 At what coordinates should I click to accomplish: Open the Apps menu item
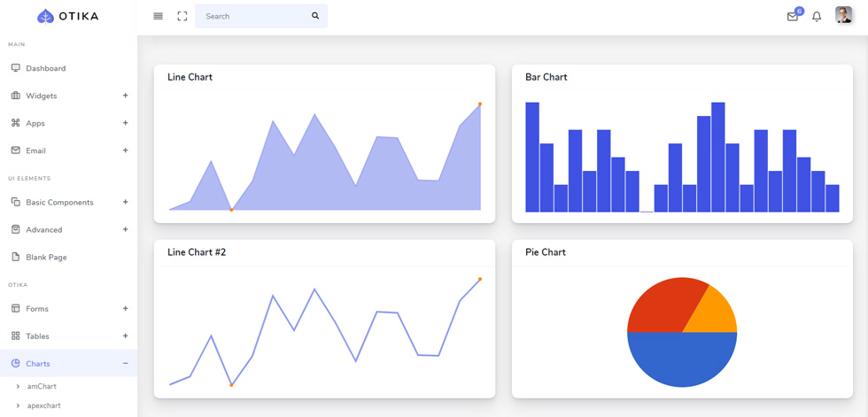[69, 123]
